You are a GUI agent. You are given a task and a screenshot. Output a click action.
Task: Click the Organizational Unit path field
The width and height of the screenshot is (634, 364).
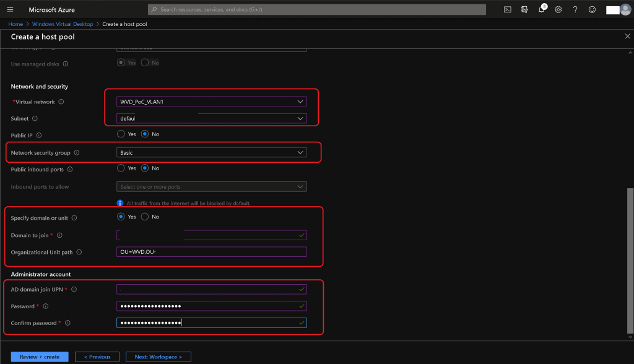click(x=212, y=252)
